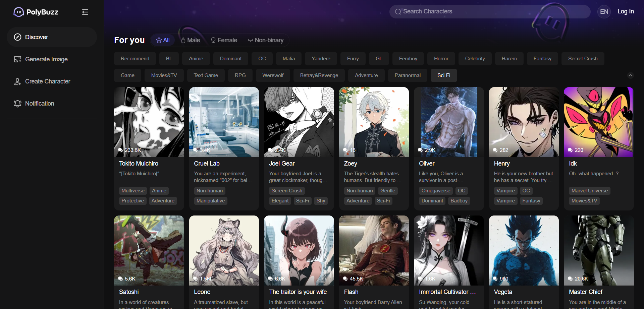Image resolution: width=644 pixels, height=309 pixels.
Task: Open the Tokito Muichiro character image
Action: (x=149, y=122)
